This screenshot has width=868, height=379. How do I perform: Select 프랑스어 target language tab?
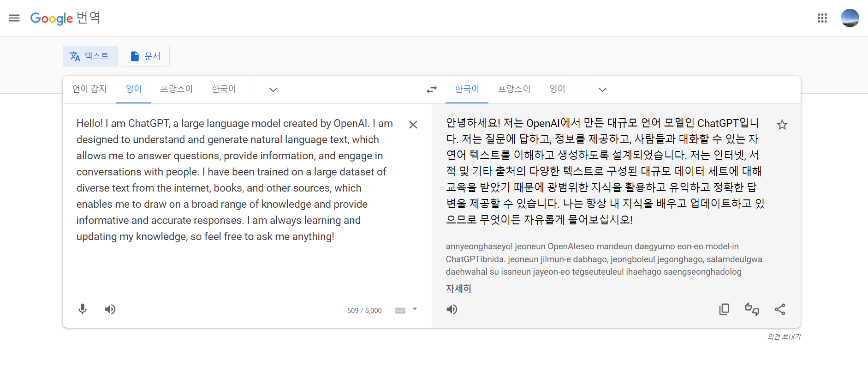514,89
